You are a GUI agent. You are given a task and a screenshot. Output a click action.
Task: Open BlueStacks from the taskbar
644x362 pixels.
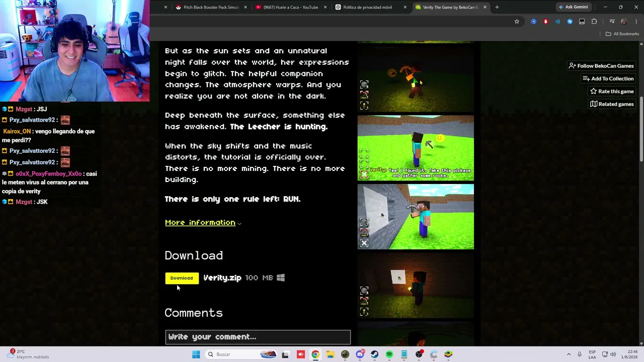[x=448, y=354]
